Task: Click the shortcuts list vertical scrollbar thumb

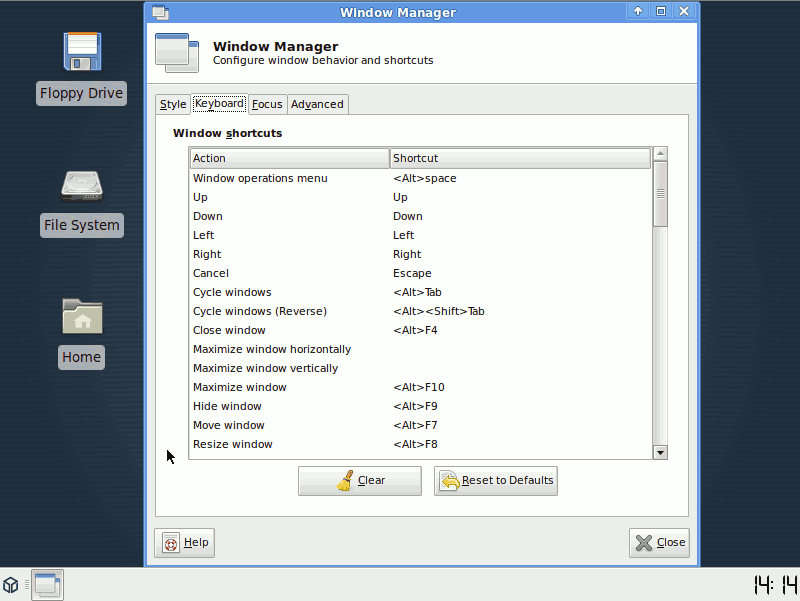Action: pyautogui.click(x=660, y=195)
